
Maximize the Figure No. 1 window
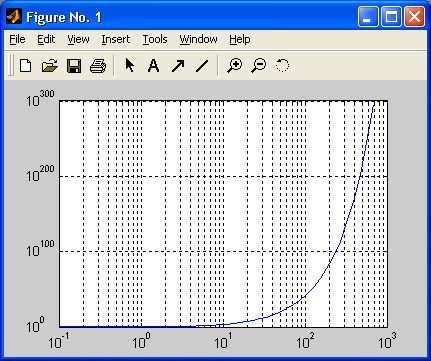[x=391, y=16]
